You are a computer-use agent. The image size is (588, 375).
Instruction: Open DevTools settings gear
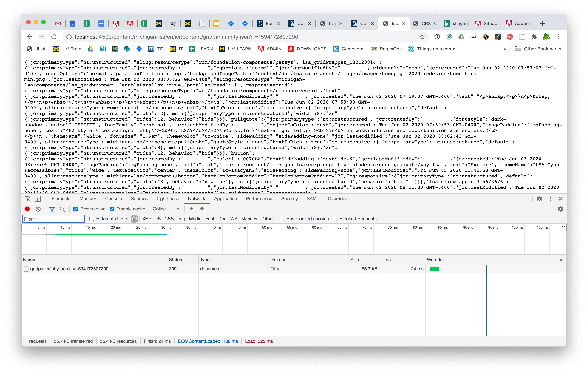[x=539, y=199]
